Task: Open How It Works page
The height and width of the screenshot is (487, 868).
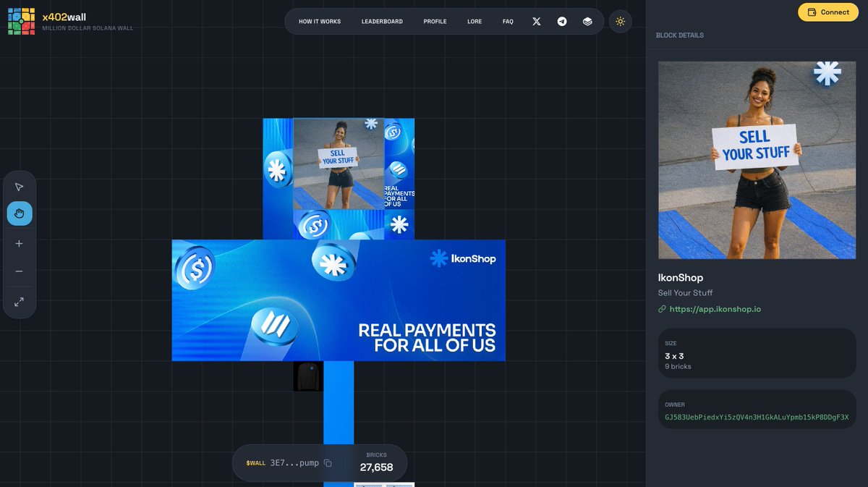Action: (320, 22)
